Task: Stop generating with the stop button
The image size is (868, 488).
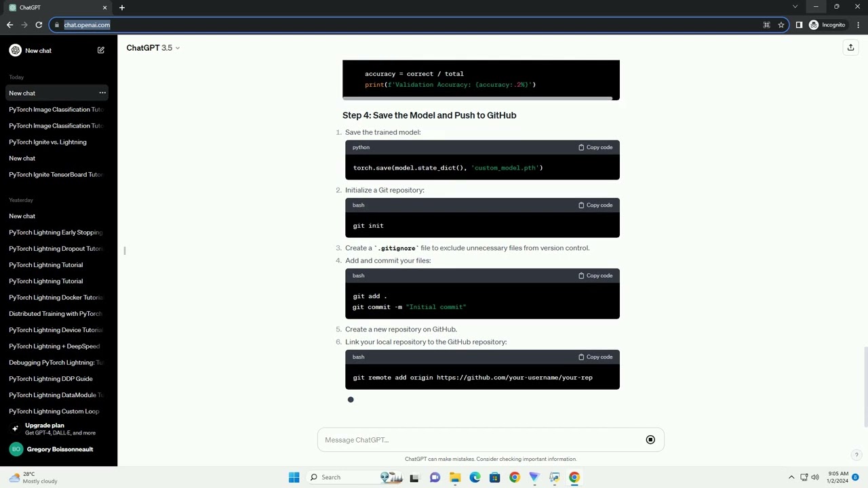Action: pos(650,440)
